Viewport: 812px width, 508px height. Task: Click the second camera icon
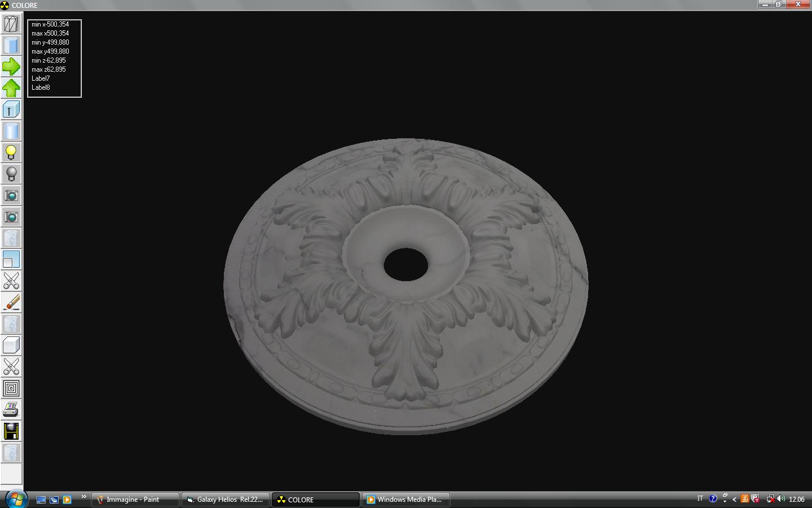[11, 217]
